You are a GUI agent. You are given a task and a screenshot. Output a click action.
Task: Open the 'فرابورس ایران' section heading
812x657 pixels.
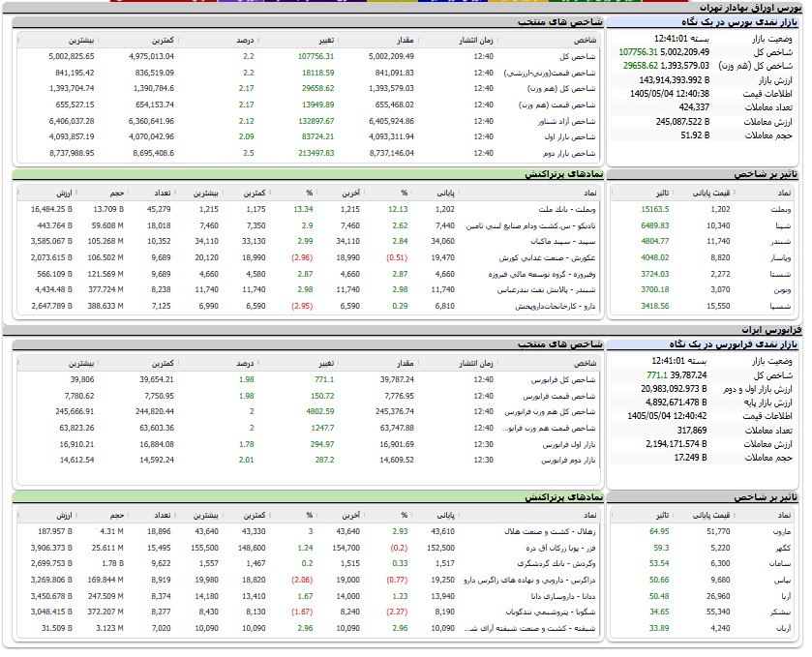[771, 330]
